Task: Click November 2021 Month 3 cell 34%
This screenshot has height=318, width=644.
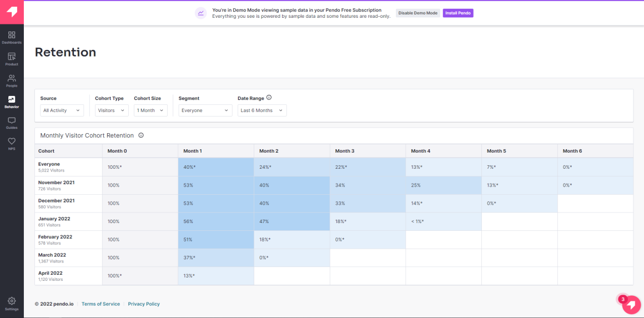Action: pyautogui.click(x=368, y=185)
